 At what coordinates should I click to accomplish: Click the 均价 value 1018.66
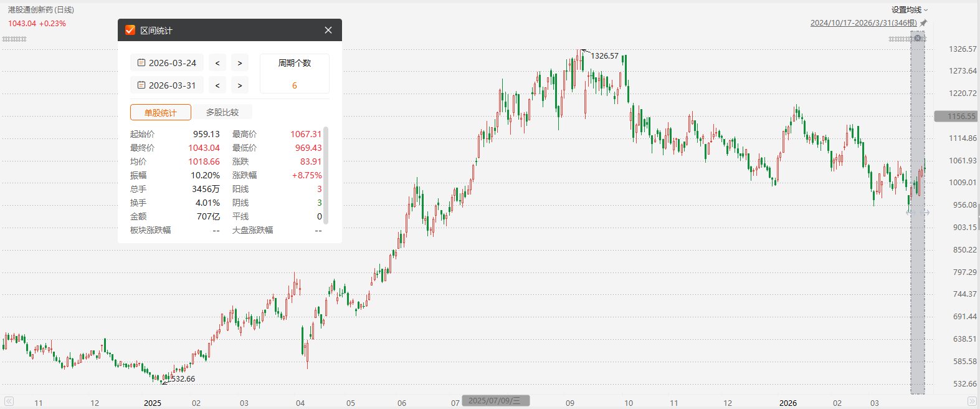click(x=204, y=161)
